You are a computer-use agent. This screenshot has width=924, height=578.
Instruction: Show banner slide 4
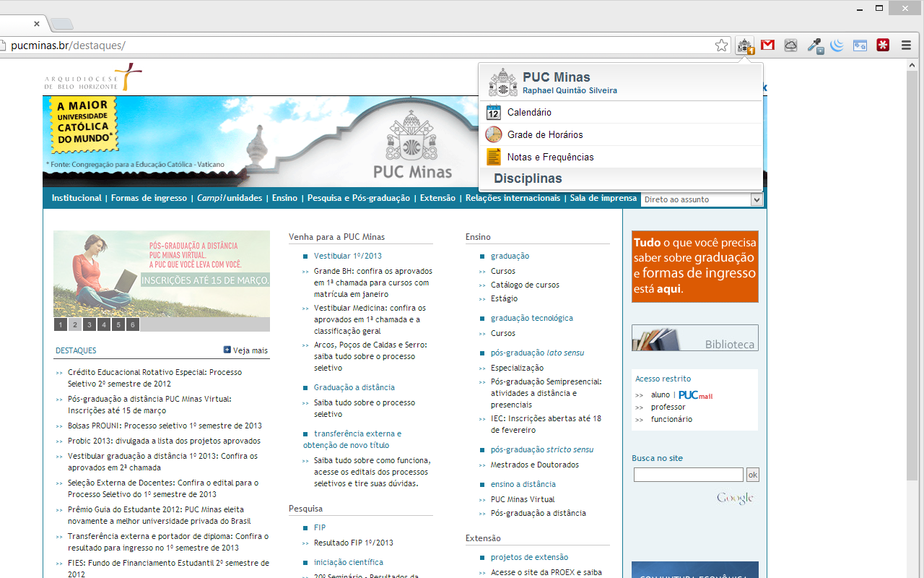click(104, 324)
